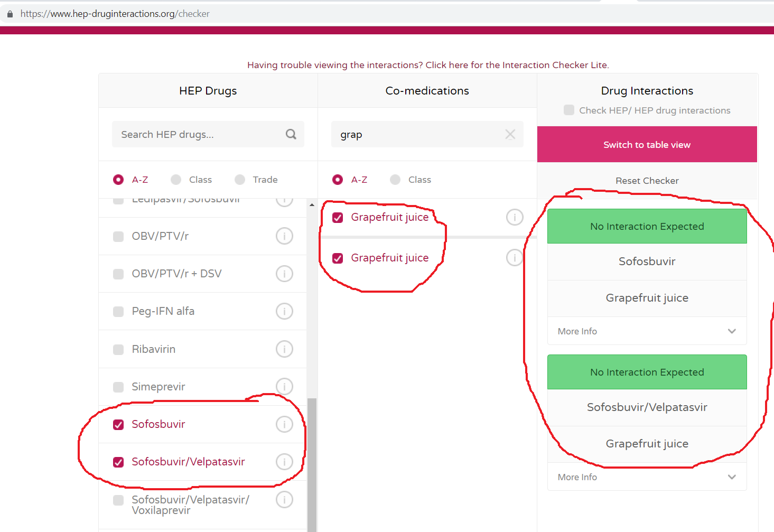This screenshot has width=774, height=532.
Task: Enable Check HEP/HEP drug interactions
Action: pyautogui.click(x=569, y=110)
